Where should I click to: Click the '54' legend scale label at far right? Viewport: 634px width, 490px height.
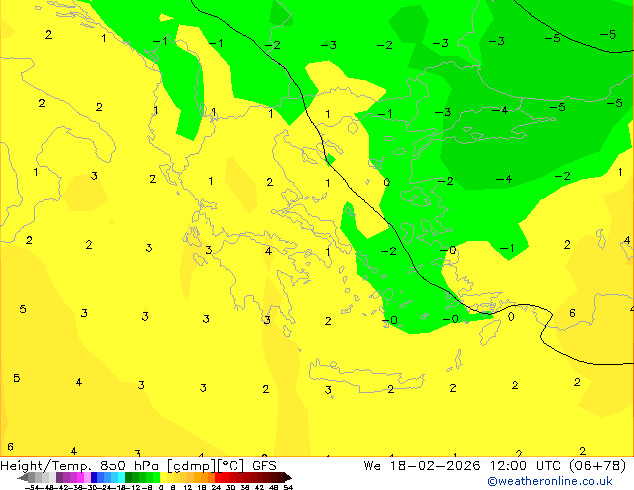288,487
